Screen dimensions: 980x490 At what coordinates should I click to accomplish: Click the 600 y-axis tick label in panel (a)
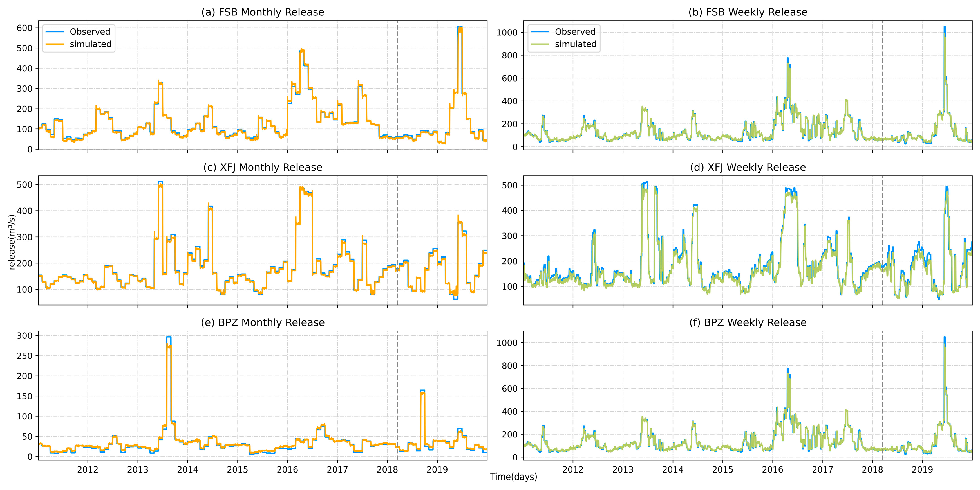coord(24,28)
